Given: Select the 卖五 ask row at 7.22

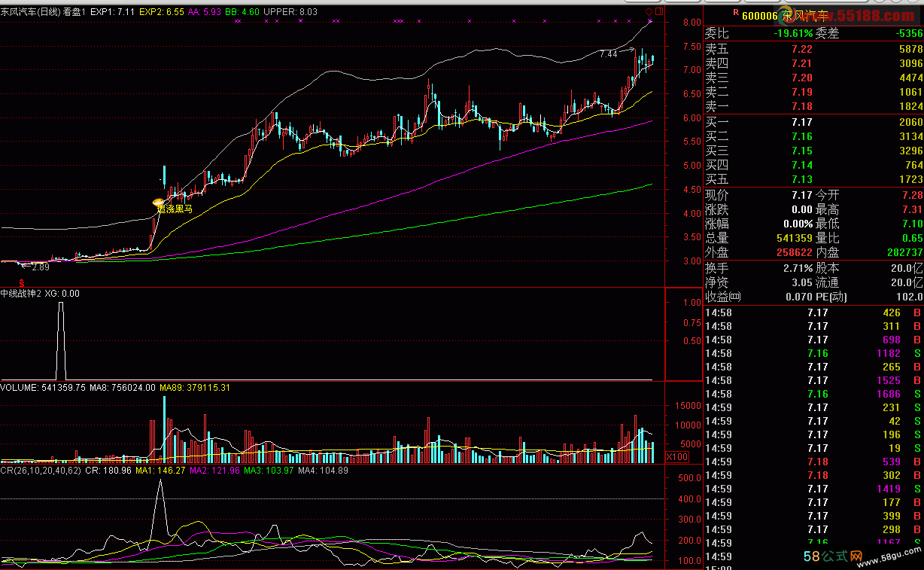Looking at the screenshot, I should (x=813, y=49).
